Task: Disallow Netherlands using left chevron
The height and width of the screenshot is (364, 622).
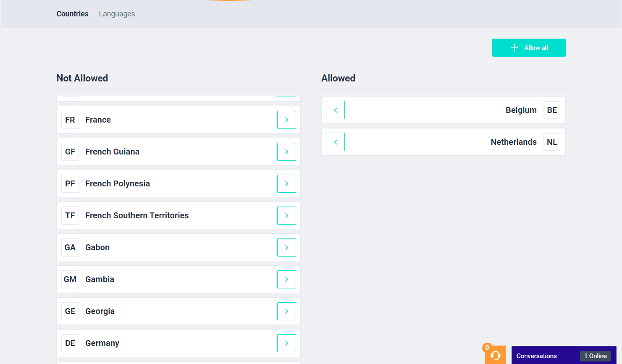Action: pyautogui.click(x=335, y=142)
